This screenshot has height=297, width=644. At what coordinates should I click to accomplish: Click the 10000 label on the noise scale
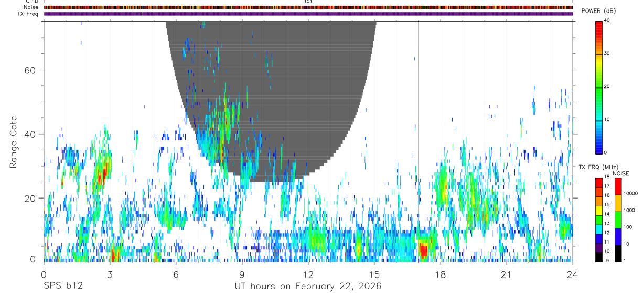[631, 193]
